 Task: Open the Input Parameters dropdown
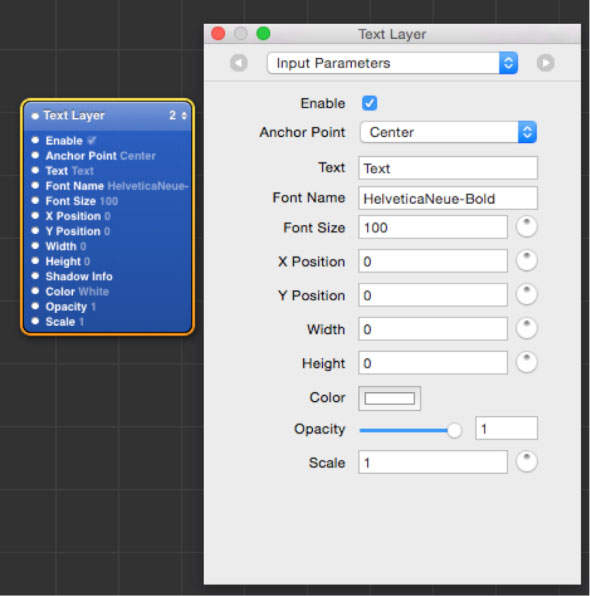[x=392, y=63]
